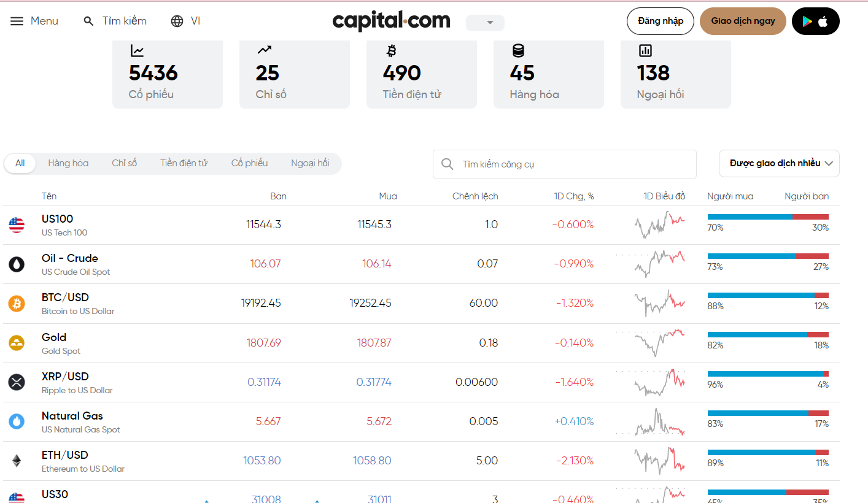Click the BTC/USD bitcoin icon

pyautogui.click(x=17, y=304)
